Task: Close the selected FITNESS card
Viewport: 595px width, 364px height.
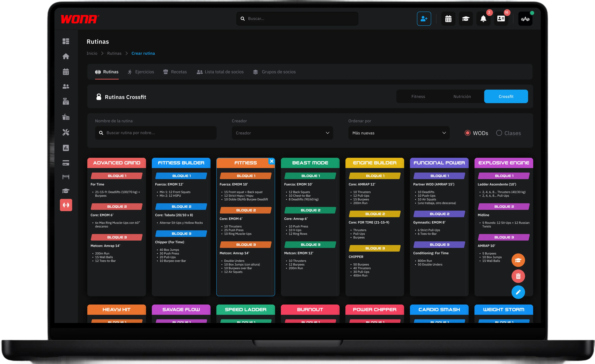Action: 272,161
